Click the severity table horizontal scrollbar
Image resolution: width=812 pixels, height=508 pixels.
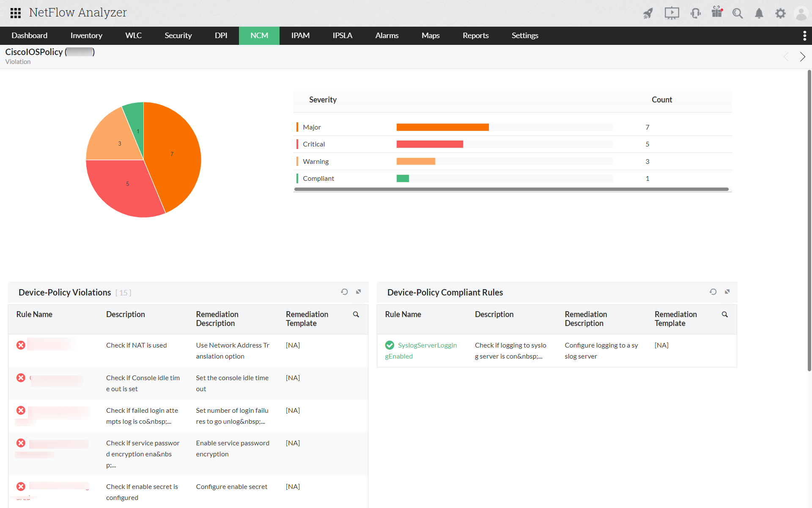click(511, 189)
